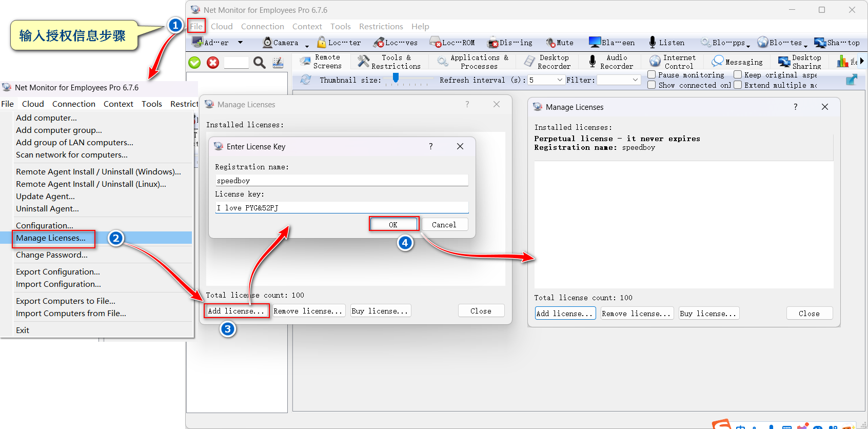Toggle the Extend multiple monitors checkbox
Screen dimensions: 868x429
pyautogui.click(x=738, y=85)
